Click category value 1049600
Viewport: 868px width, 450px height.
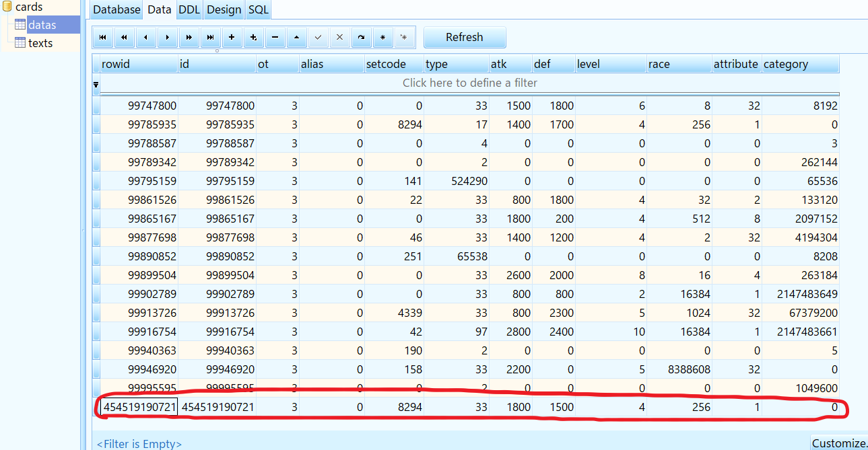point(801,388)
